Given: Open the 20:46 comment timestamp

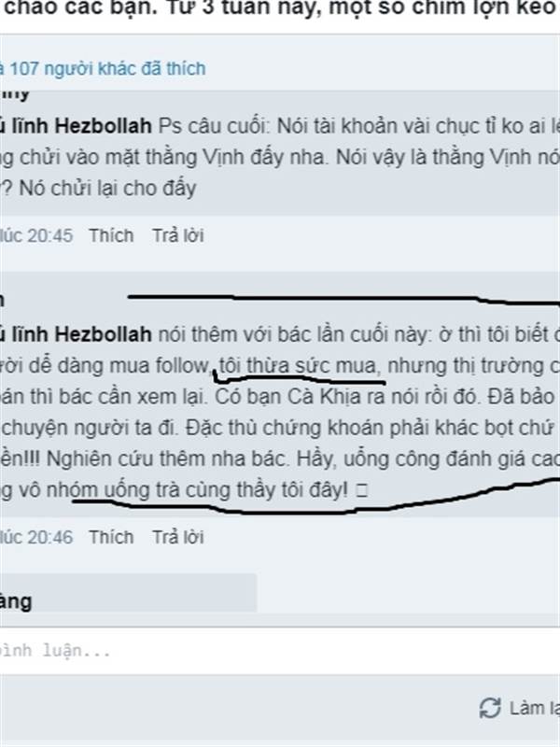Looking at the screenshot, I should (36, 538).
